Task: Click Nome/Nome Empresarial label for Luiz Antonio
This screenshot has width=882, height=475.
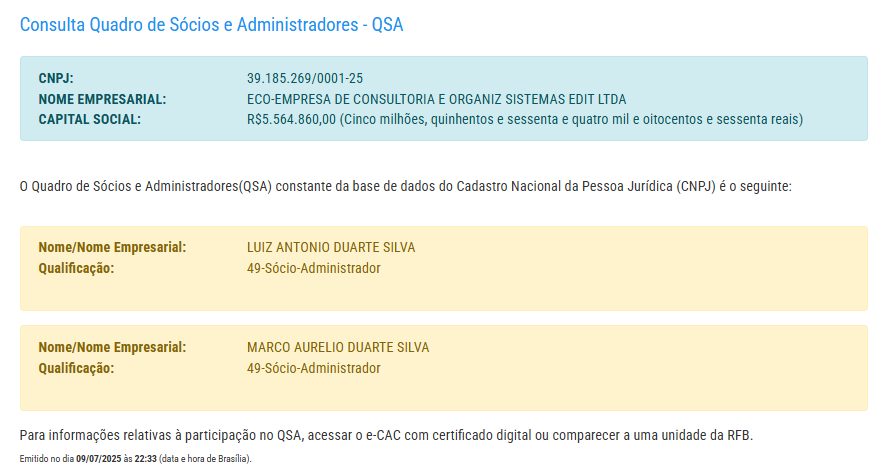Action: [112, 247]
